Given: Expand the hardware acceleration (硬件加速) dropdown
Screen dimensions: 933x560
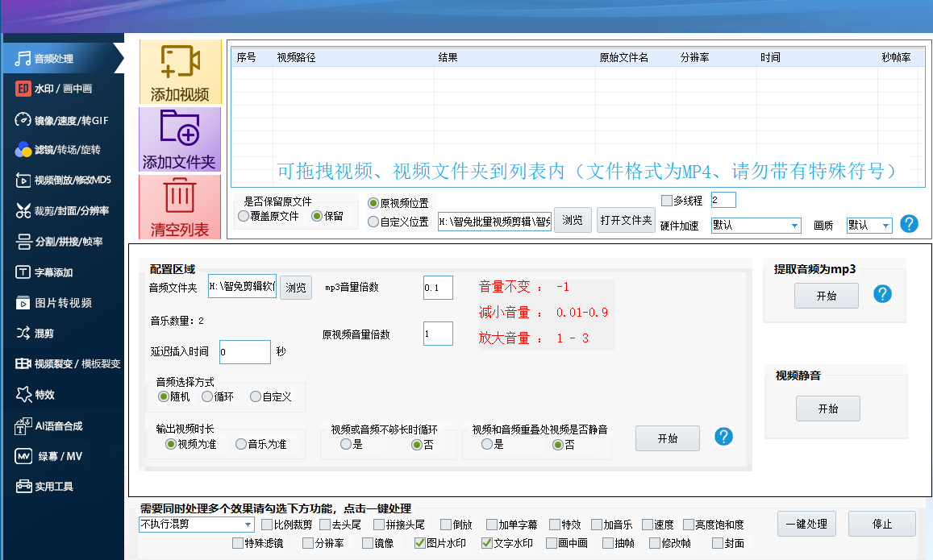Looking at the screenshot, I should pos(794,226).
